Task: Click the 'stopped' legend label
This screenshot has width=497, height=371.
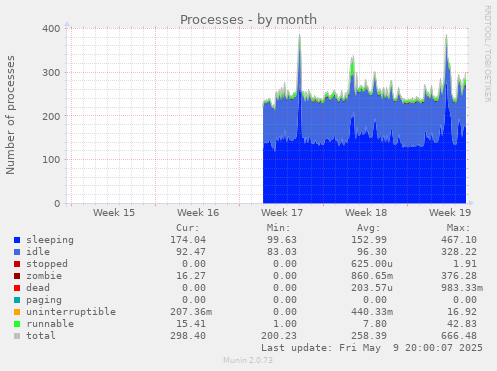Action: pyautogui.click(x=47, y=264)
